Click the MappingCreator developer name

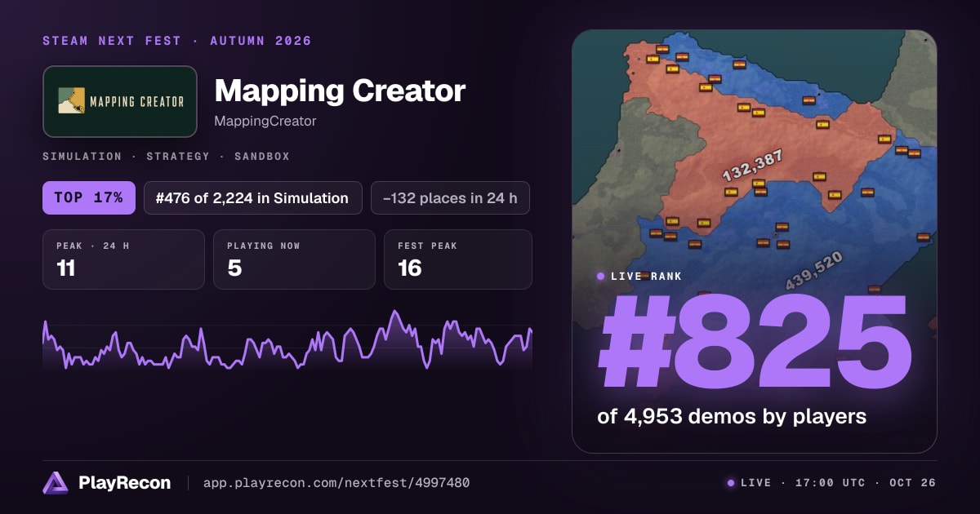[265, 122]
